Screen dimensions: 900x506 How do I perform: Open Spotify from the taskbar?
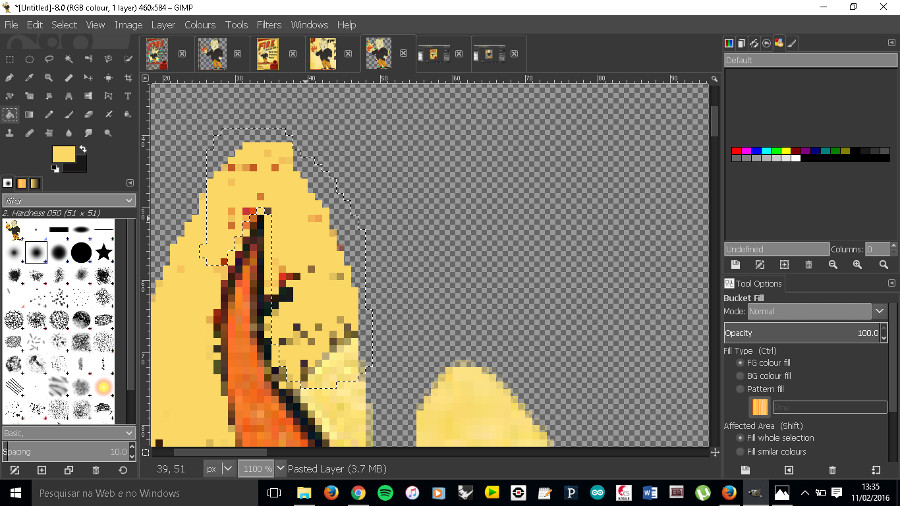click(385, 493)
